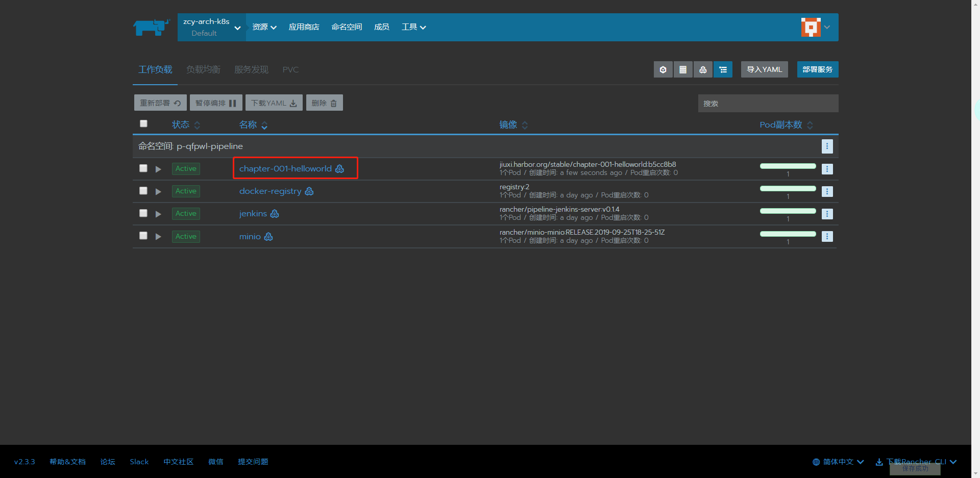Open the Slack footer link
The image size is (980, 478).
pyautogui.click(x=139, y=462)
